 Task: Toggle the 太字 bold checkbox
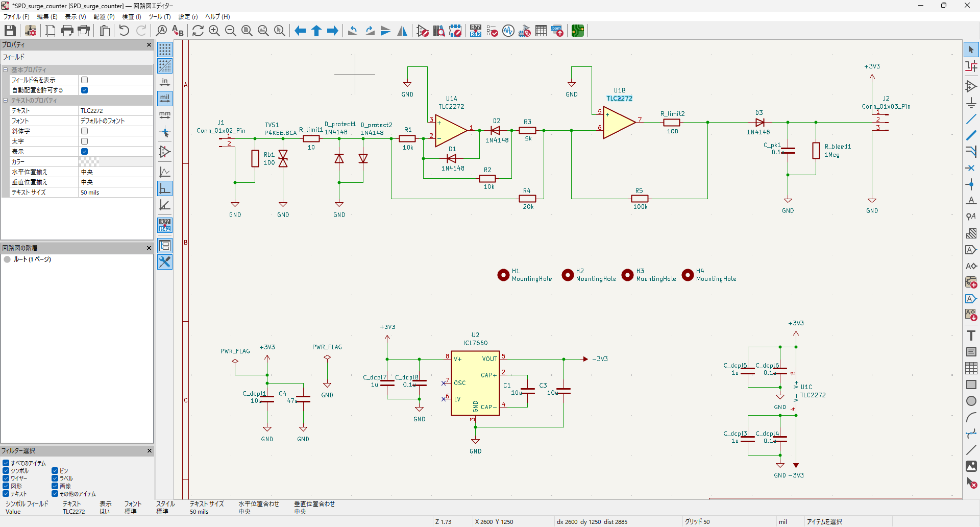click(85, 141)
